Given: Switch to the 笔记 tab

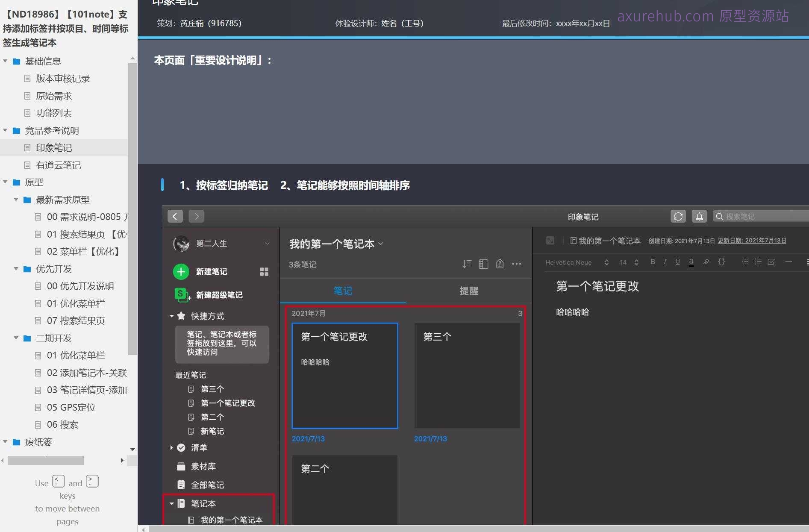Looking at the screenshot, I should [x=343, y=291].
